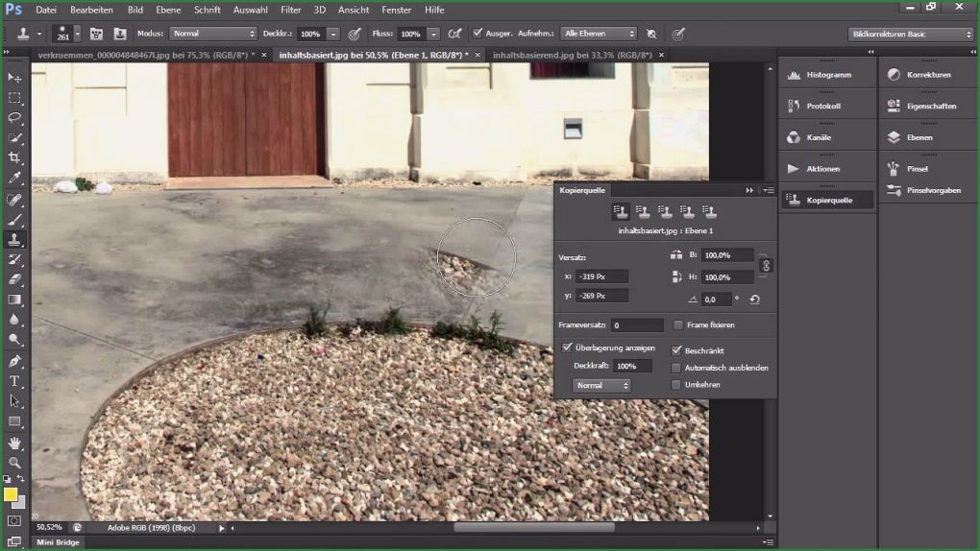
Task: Open Ebene menu
Action: [168, 10]
